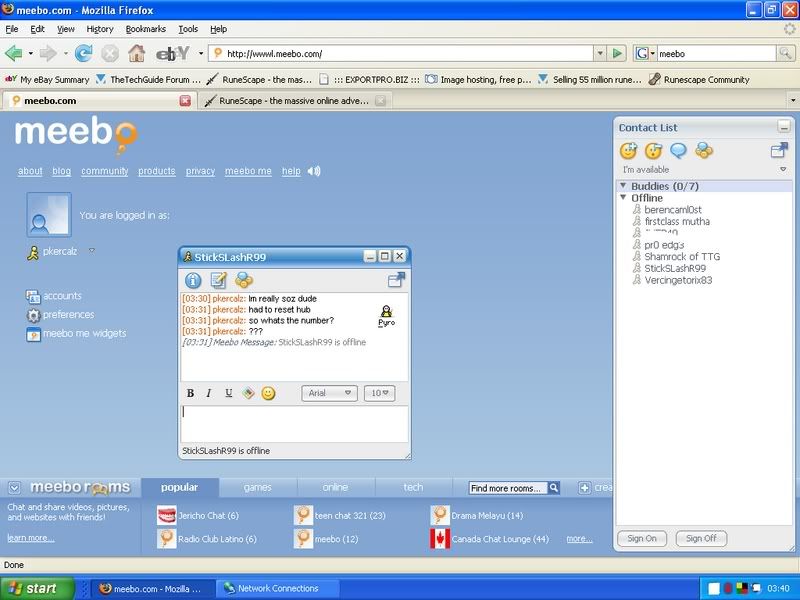Click the remove buddy smiley icon
The height and width of the screenshot is (600, 800).
pyautogui.click(x=654, y=151)
